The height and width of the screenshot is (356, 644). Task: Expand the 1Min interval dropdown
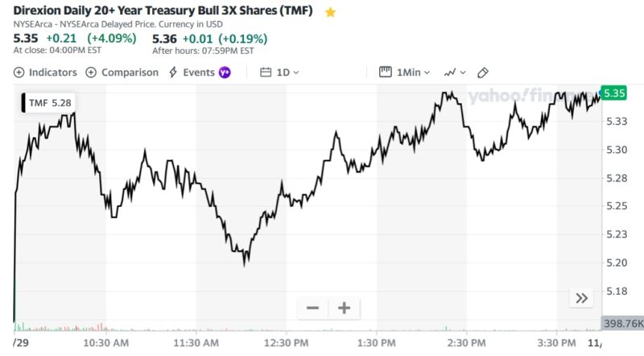pyautogui.click(x=413, y=72)
